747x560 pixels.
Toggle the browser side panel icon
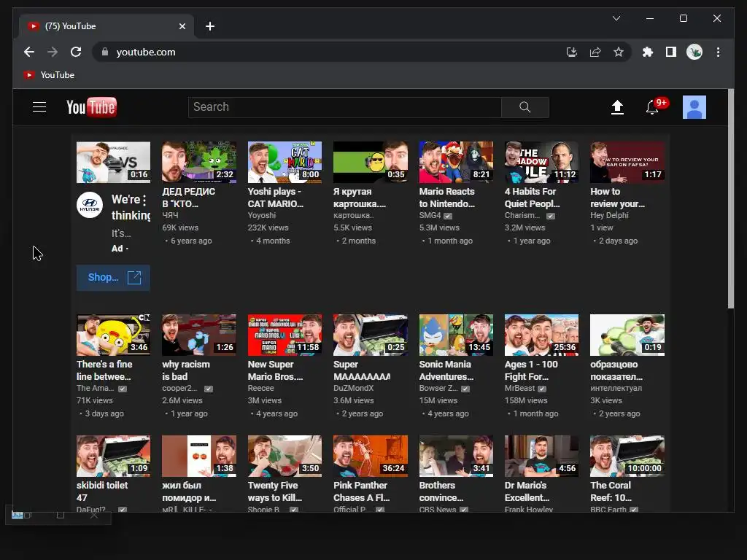tap(671, 52)
